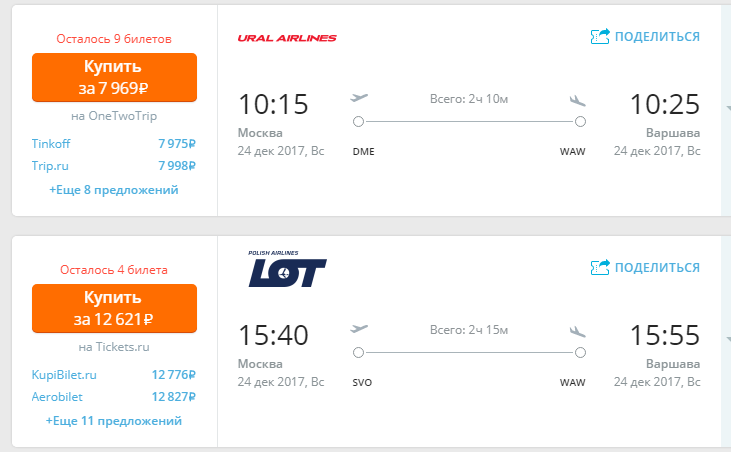Click share icon on LOT flight
The image size is (731, 452).
tap(600, 267)
